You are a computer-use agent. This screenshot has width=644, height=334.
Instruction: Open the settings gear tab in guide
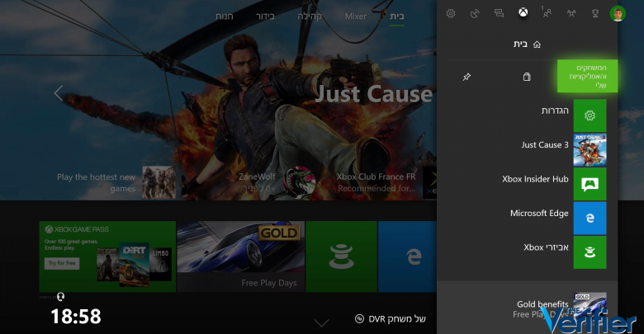tap(451, 13)
